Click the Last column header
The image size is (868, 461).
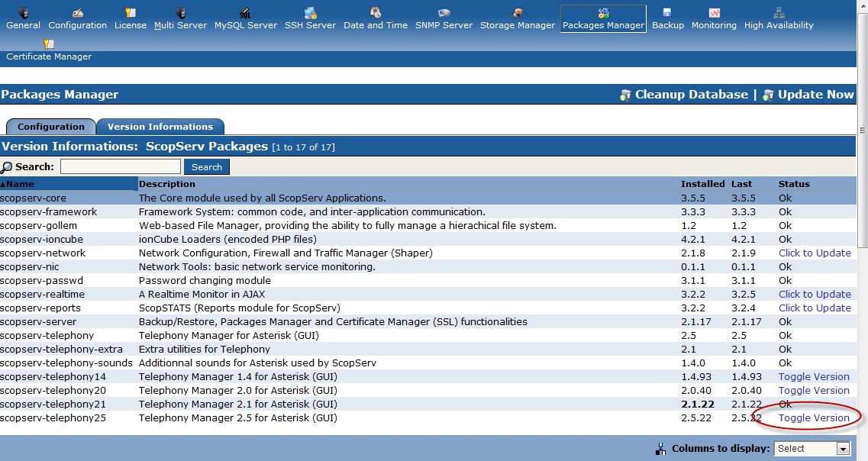pos(742,184)
